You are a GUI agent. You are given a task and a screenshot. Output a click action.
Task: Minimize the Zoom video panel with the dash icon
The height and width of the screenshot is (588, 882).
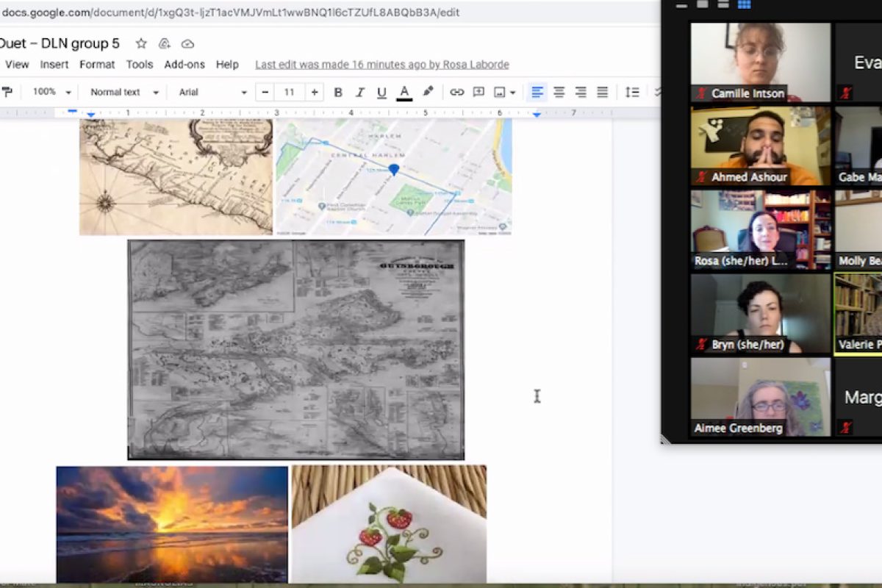tap(681, 5)
